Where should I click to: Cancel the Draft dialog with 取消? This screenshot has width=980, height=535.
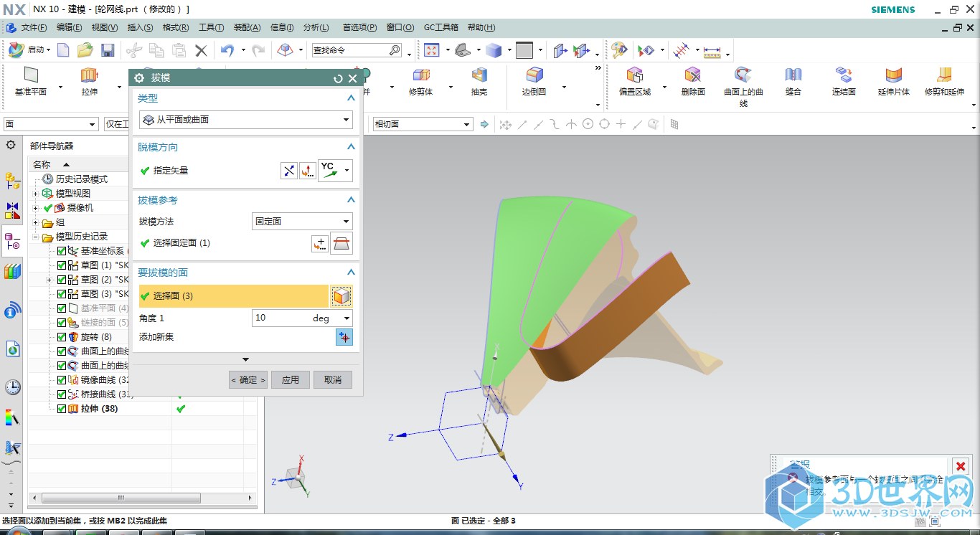coord(333,380)
